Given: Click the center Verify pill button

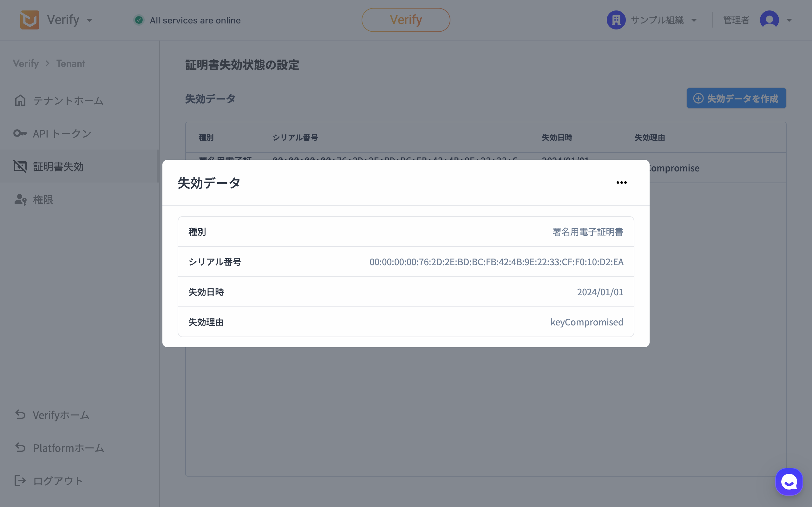Looking at the screenshot, I should point(406,20).
